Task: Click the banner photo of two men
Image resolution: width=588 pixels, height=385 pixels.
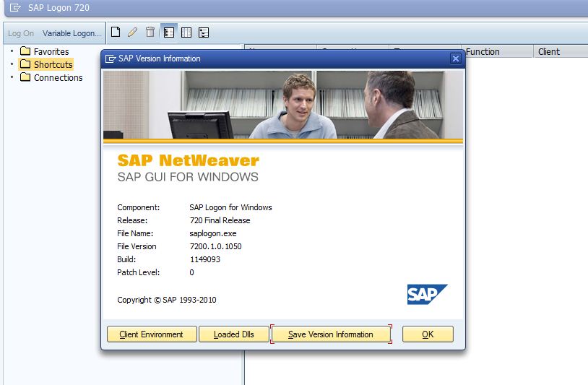Action: (x=283, y=105)
